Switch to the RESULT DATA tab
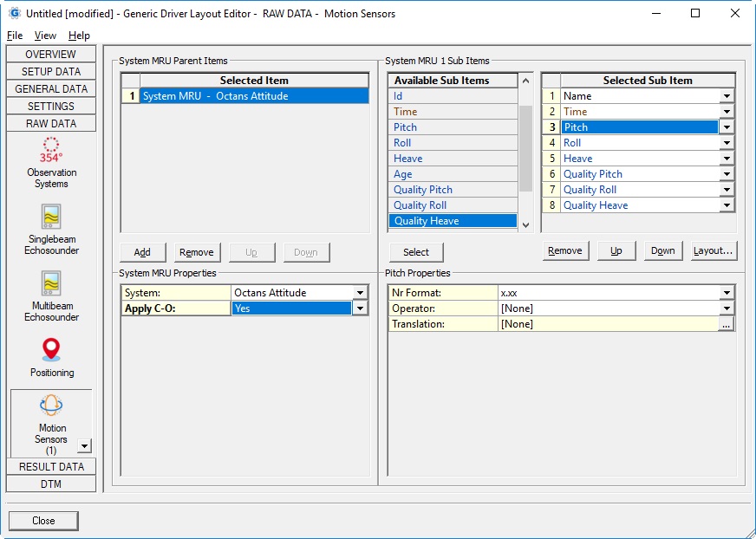This screenshot has height=539, width=756. (51, 467)
